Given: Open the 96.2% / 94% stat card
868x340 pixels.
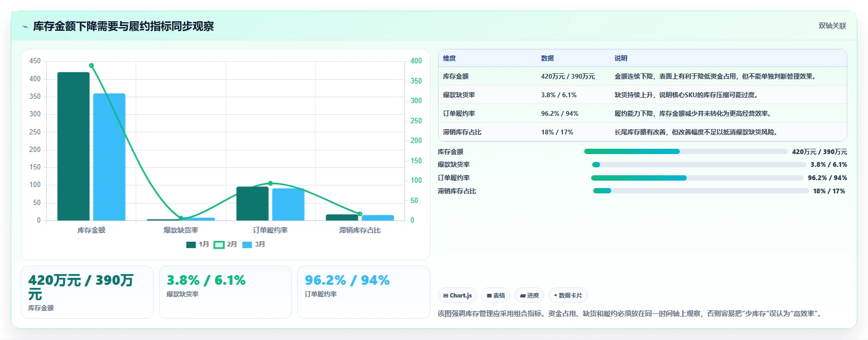Looking at the screenshot, I should pos(364,292).
